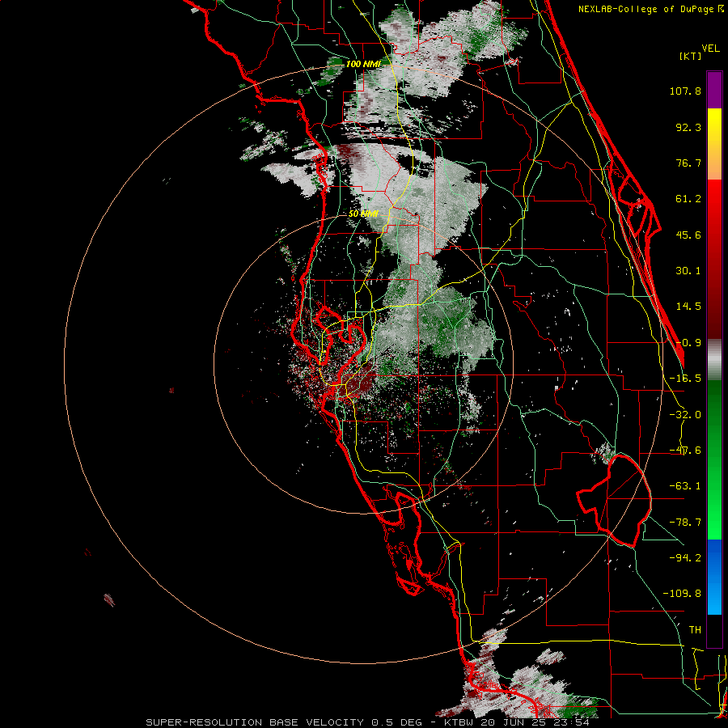728x728 pixels.
Task: Click the -32.0 legend value
Action: pyautogui.click(x=685, y=415)
